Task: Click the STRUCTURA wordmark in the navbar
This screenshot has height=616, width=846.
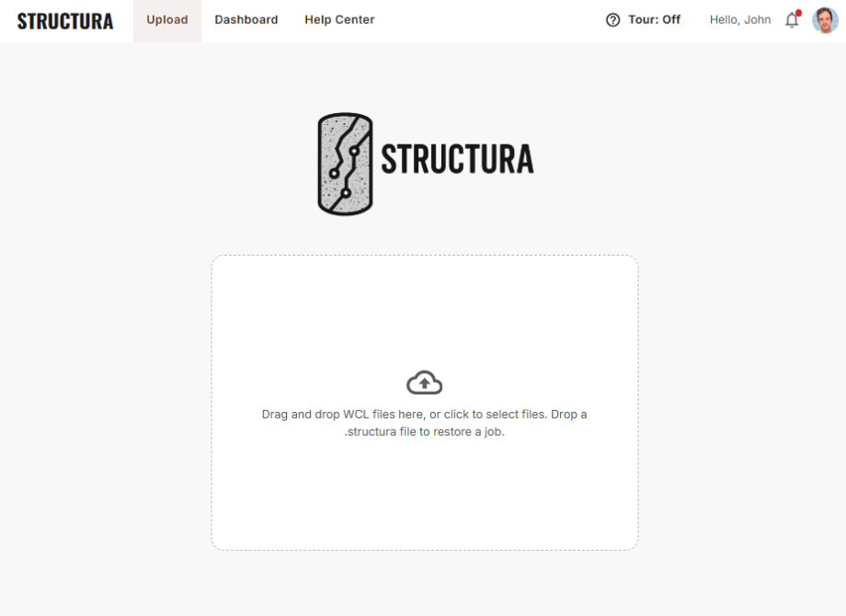Action: click(x=65, y=21)
